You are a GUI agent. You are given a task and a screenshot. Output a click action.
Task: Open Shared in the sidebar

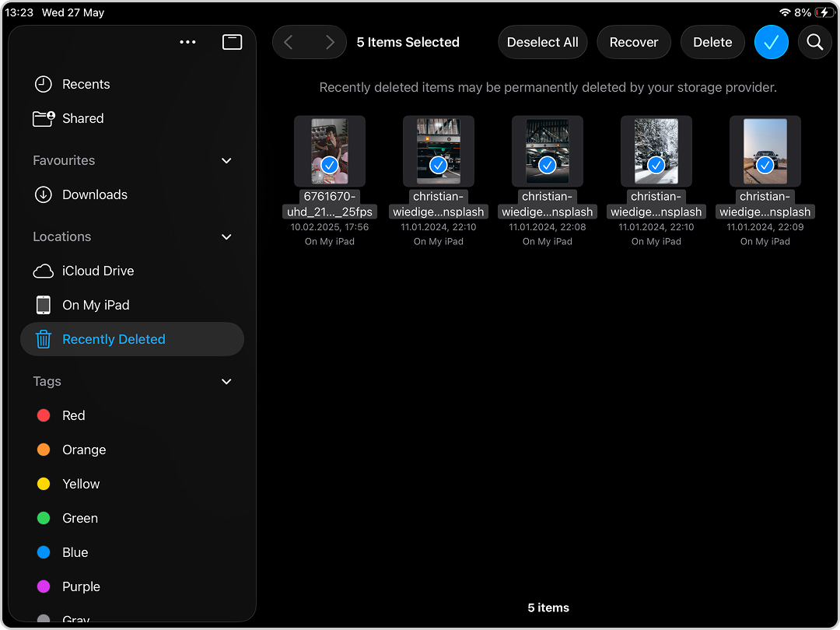point(131,118)
